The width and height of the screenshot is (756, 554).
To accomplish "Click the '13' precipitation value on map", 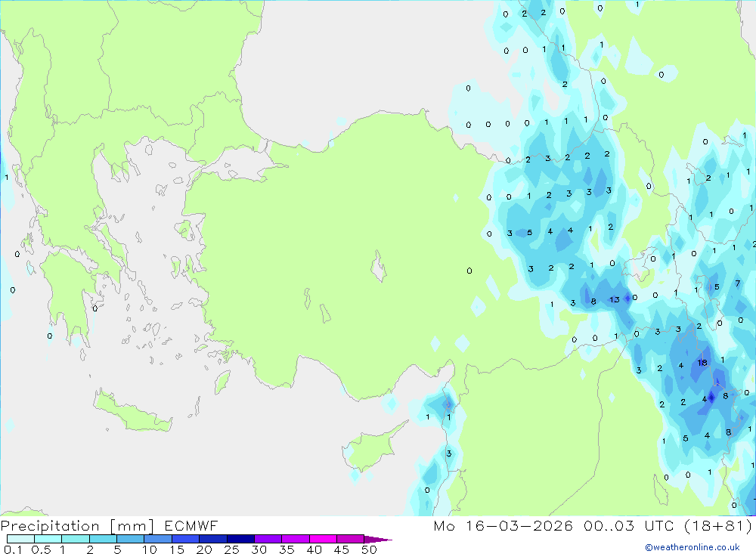I will pyautogui.click(x=614, y=300).
